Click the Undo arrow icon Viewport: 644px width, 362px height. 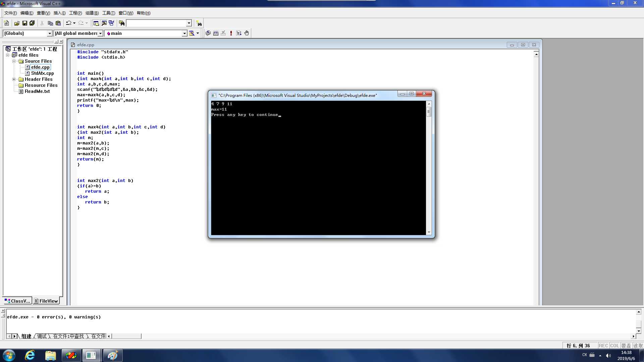[x=68, y=23]
